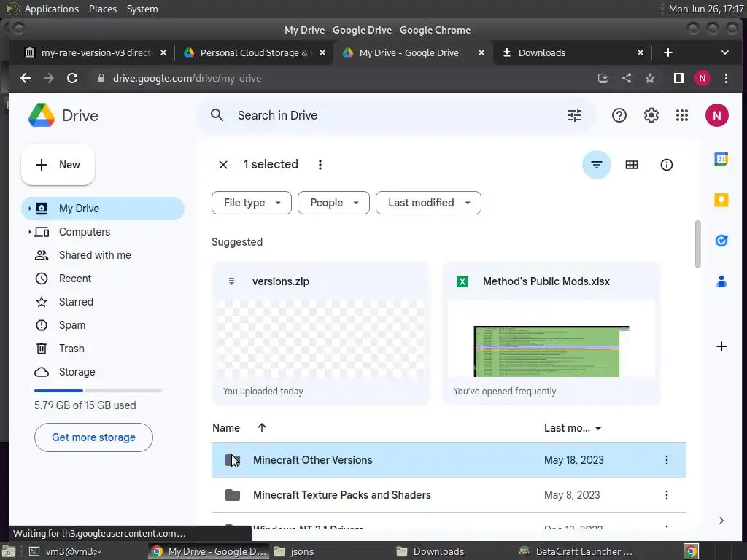This screenshot has width=747, height=560.
Task: Expand the Computers tree arrow
Action: coord(29,232)
